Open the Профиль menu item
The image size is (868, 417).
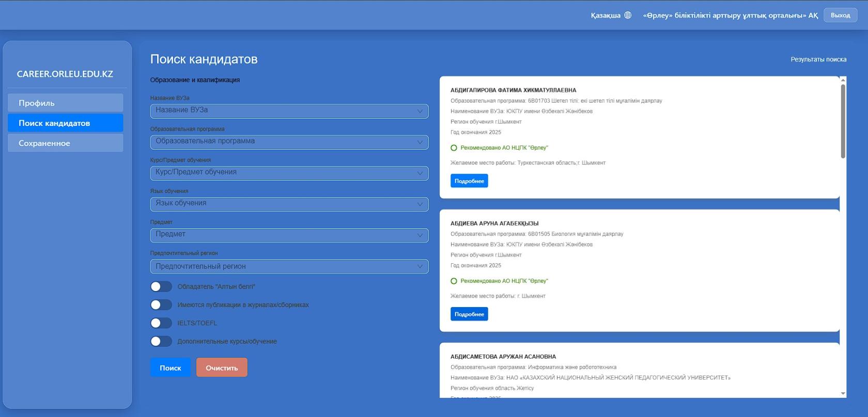pyautogui.click(x=66, y=103)
